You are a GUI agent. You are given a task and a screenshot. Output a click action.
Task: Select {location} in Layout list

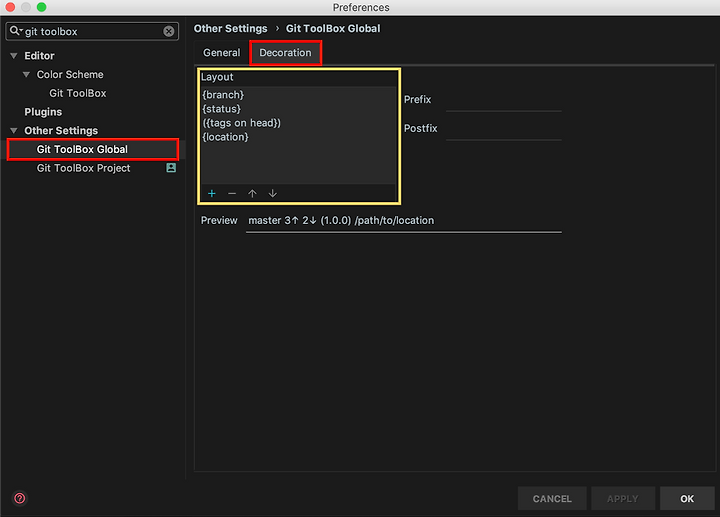225,137
